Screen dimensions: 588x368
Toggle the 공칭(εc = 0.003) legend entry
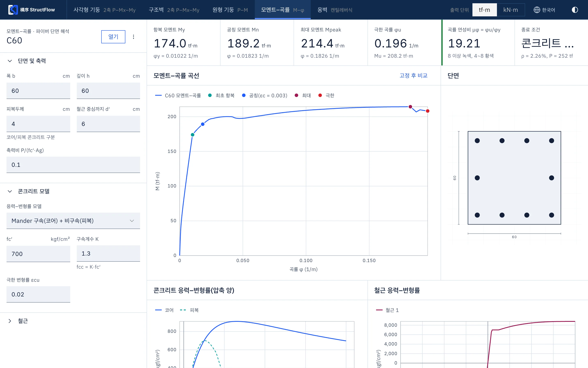tap(265, 95)
